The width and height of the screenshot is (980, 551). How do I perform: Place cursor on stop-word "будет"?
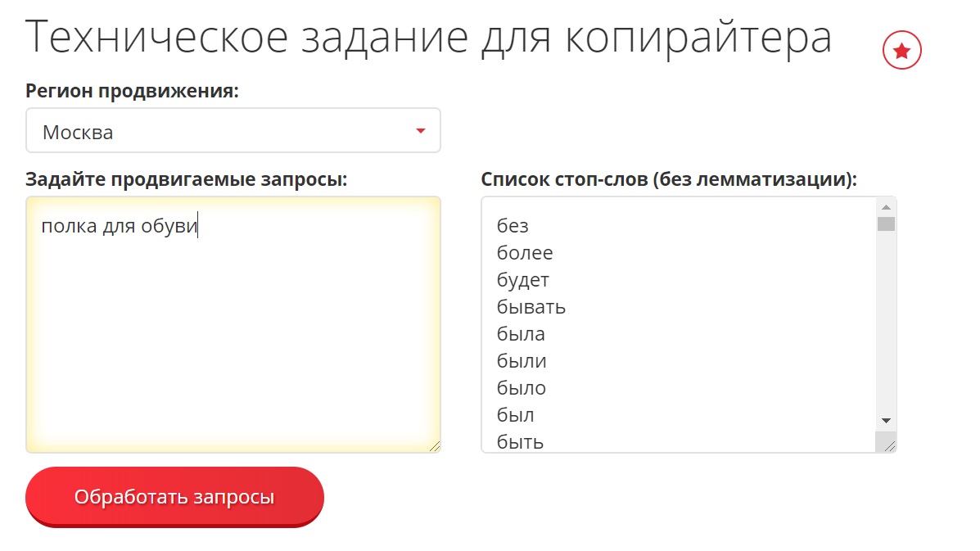[523, 280]
